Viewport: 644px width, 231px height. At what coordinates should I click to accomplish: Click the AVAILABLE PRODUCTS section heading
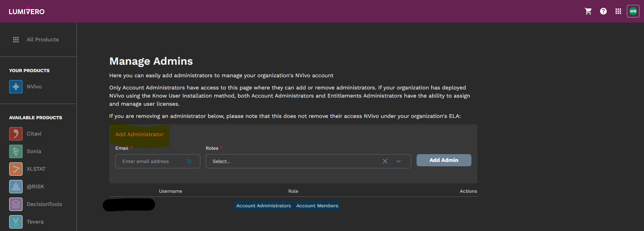click(x=36, y=118)
